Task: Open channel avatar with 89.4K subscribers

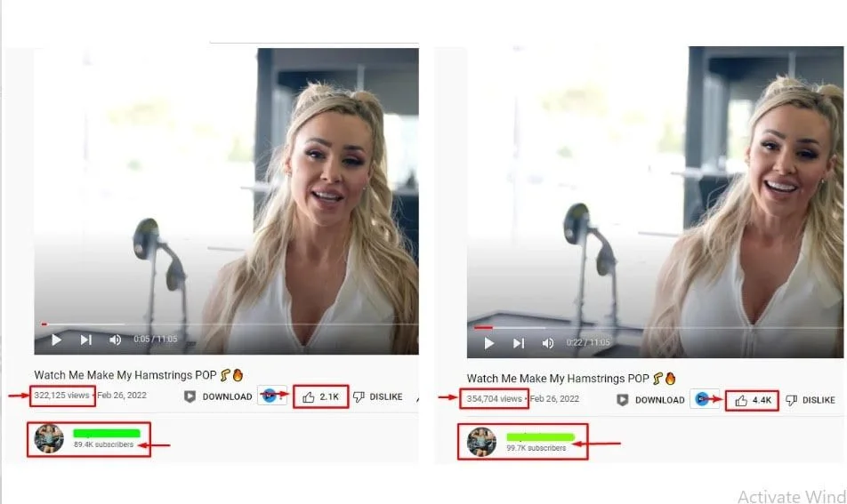Action: click(49, 438)
